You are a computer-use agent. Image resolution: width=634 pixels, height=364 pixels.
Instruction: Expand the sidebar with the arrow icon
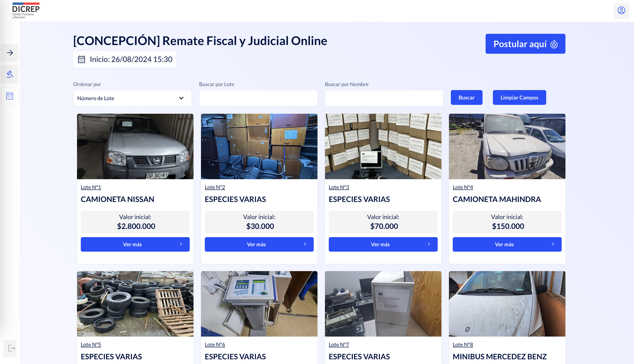[x=10, y=53]
